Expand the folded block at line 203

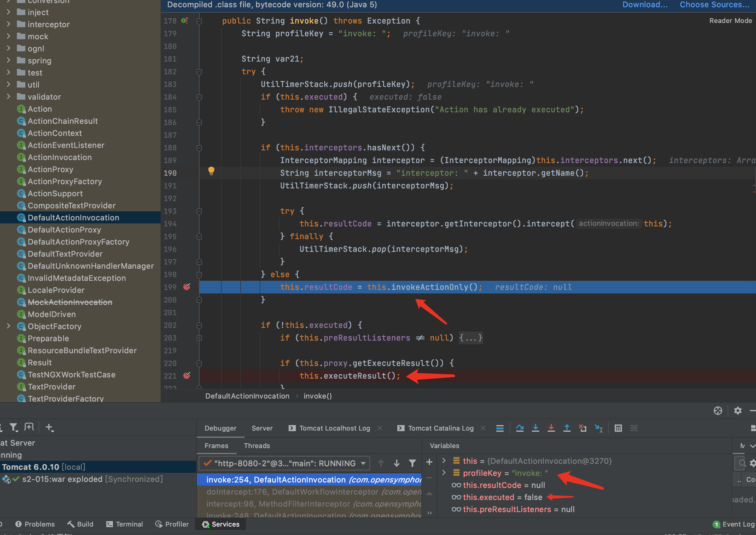click(199, 338)
